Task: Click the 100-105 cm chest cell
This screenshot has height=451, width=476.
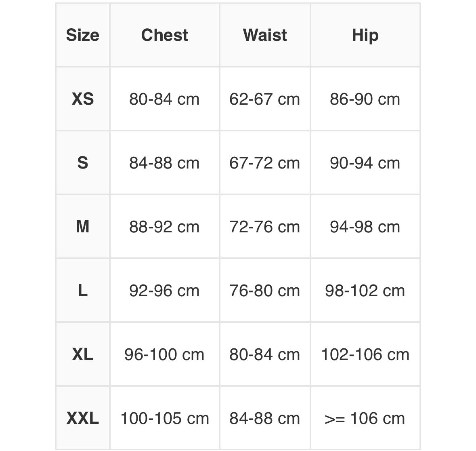Action: (165, 418)
